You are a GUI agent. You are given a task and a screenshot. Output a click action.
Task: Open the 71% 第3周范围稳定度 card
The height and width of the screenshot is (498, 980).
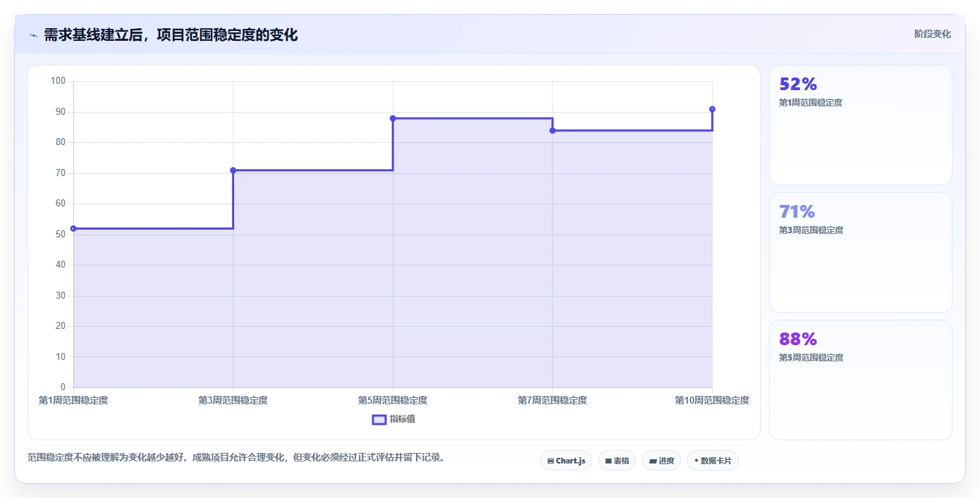(861, 252)
